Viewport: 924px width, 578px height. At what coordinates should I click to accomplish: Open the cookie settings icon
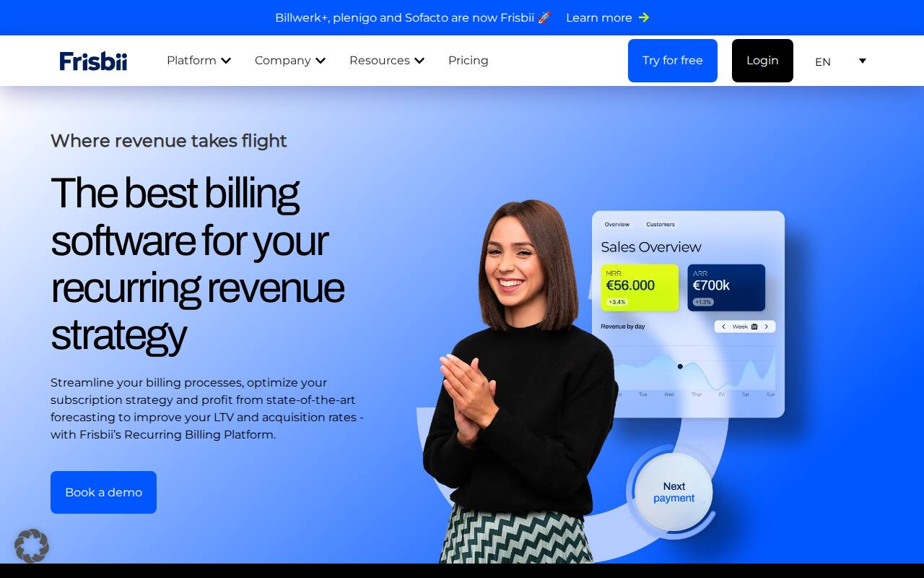point(32,545)
